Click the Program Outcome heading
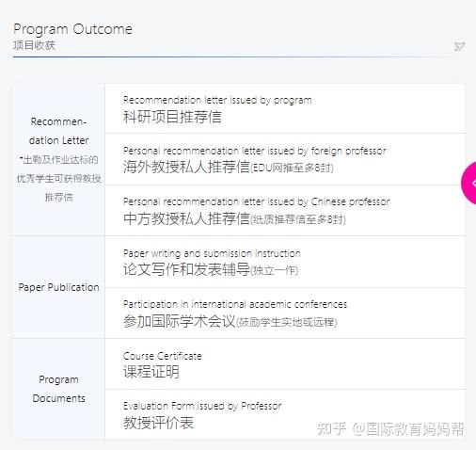 tap(72, 30)
